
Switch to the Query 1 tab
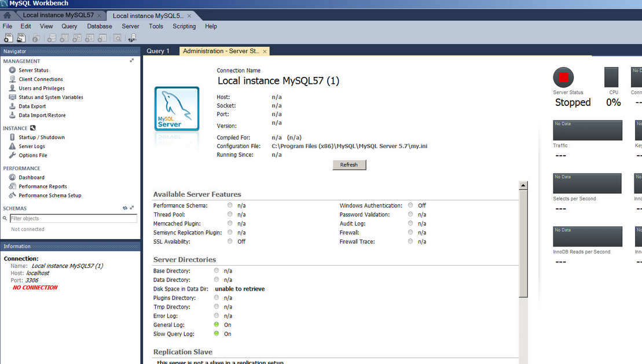157,51
